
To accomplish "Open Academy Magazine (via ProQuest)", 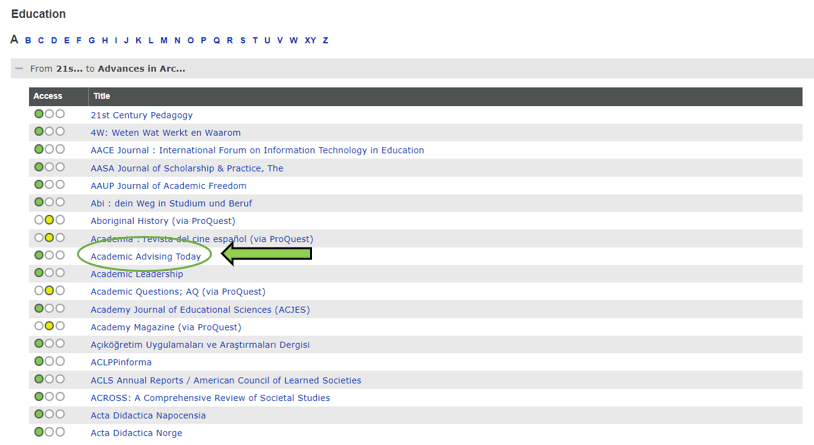I will [x=166, y=328].
